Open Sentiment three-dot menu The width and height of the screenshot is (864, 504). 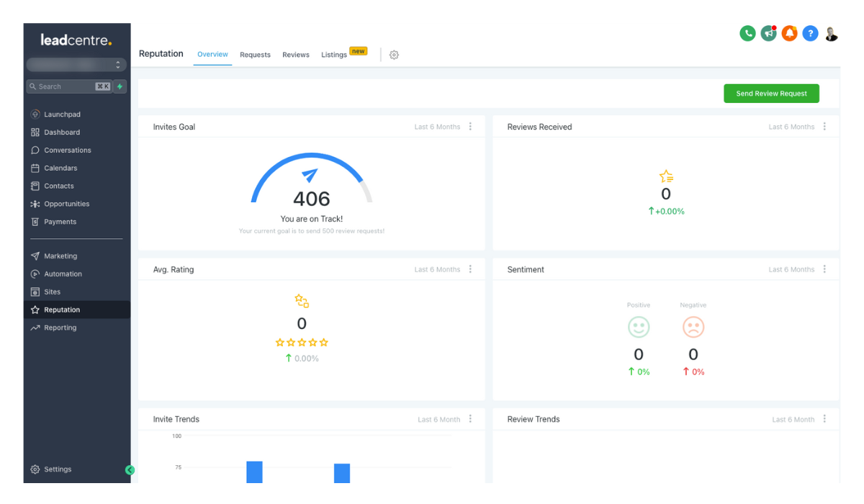(x=825, y=269)
